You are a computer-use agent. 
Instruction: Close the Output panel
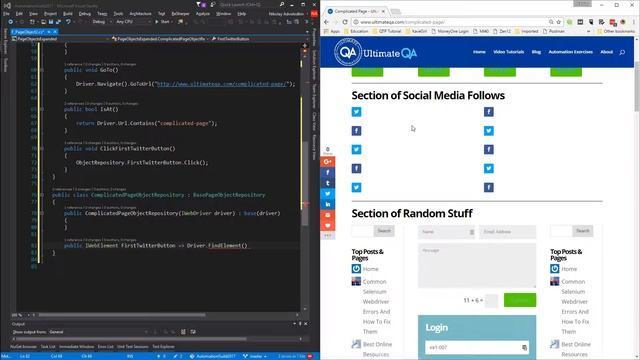(x=306, y=324)
